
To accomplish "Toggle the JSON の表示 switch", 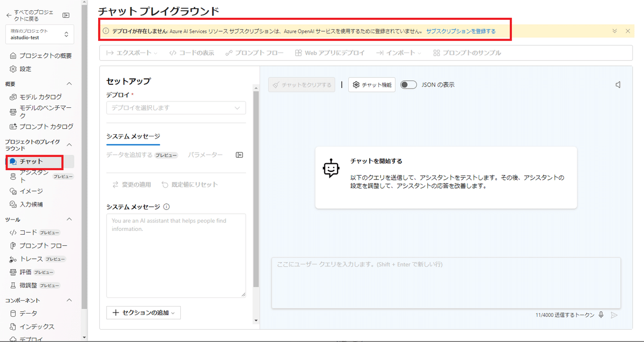I will click(x=409, y=85).
